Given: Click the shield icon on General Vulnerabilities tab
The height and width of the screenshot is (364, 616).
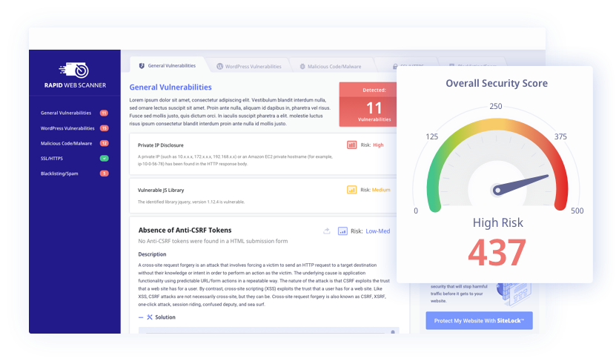Looking at the screenshot, I should [x=142, y=66].
